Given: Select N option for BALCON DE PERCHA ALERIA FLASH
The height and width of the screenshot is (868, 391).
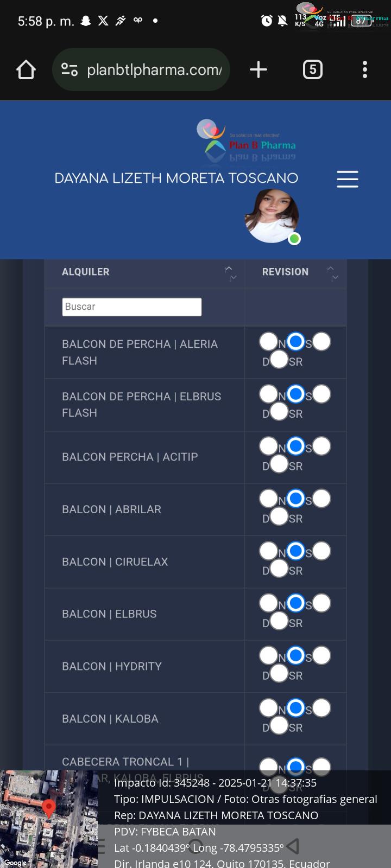Looking at the screenshot, I should (269, 342).
